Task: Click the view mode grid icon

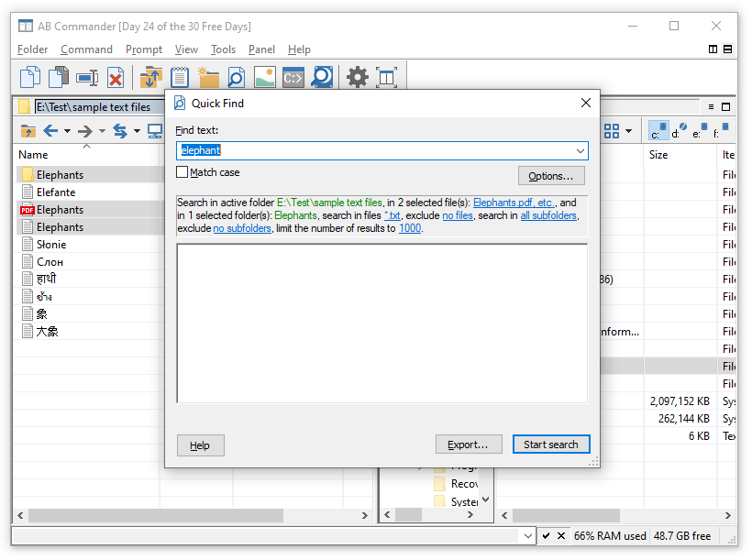Action: [612, 131]
